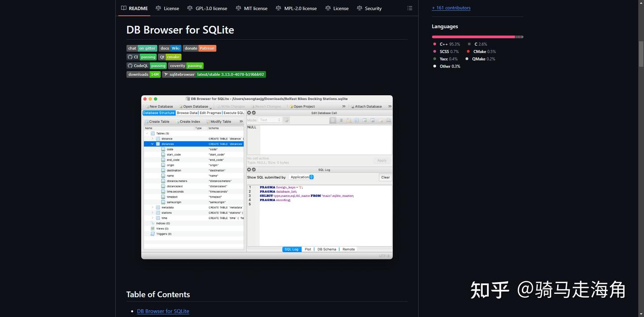The image size is (644, 317).
Task: Click the sqlitebrowser latest/stable snap badge
Action: (214, 74)
